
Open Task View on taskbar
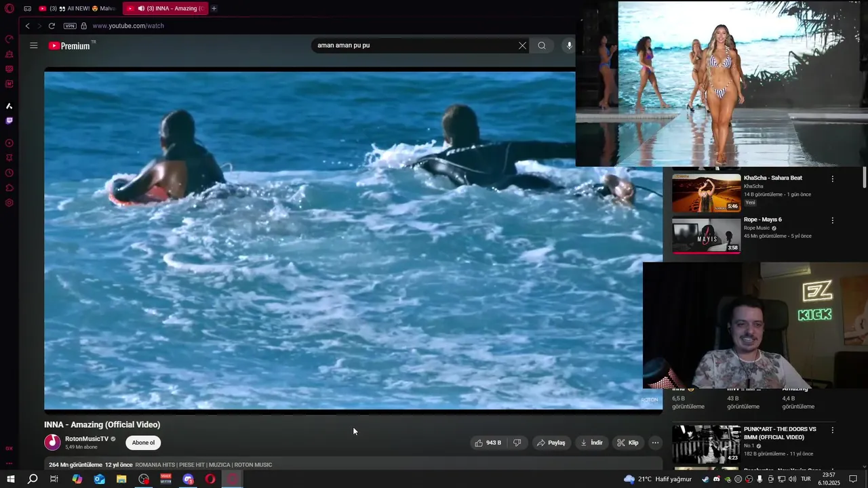tap(54, 479)
